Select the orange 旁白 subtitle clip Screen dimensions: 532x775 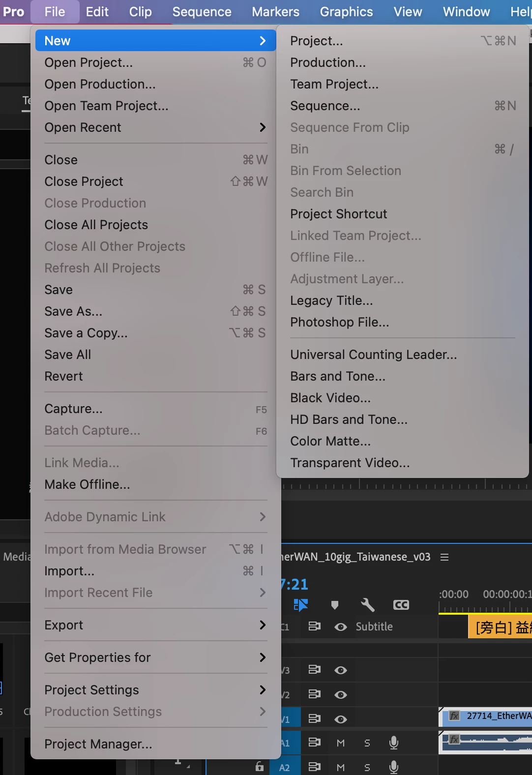coord(500,627)
